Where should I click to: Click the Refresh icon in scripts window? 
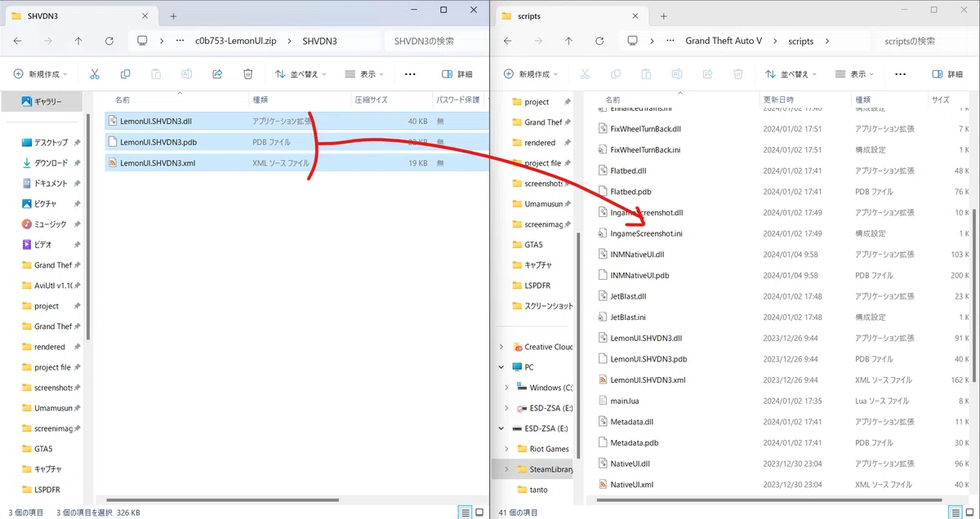point(599,41)
